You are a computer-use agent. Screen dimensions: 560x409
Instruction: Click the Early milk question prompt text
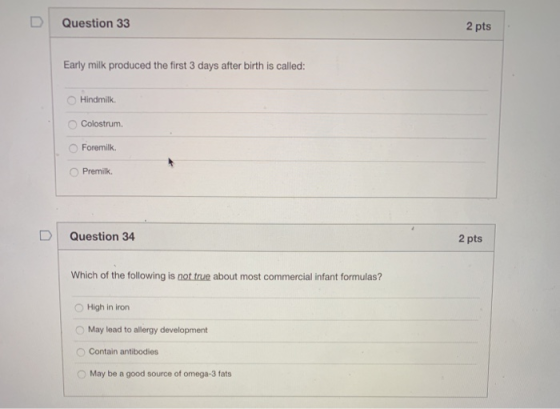click(184, 66)
